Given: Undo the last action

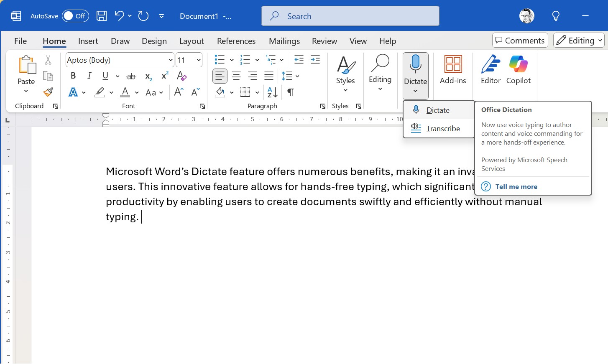Looking at the screenshot, I should pos(119,16).
